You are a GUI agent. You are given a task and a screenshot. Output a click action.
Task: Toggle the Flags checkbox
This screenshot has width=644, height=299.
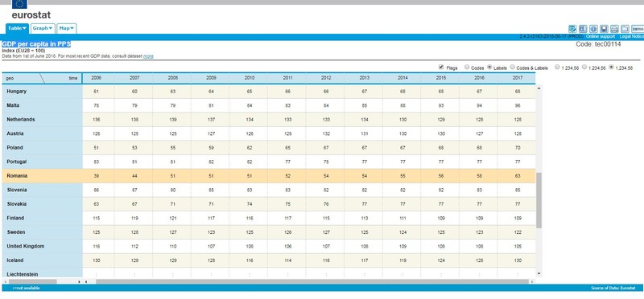[441, 67]
